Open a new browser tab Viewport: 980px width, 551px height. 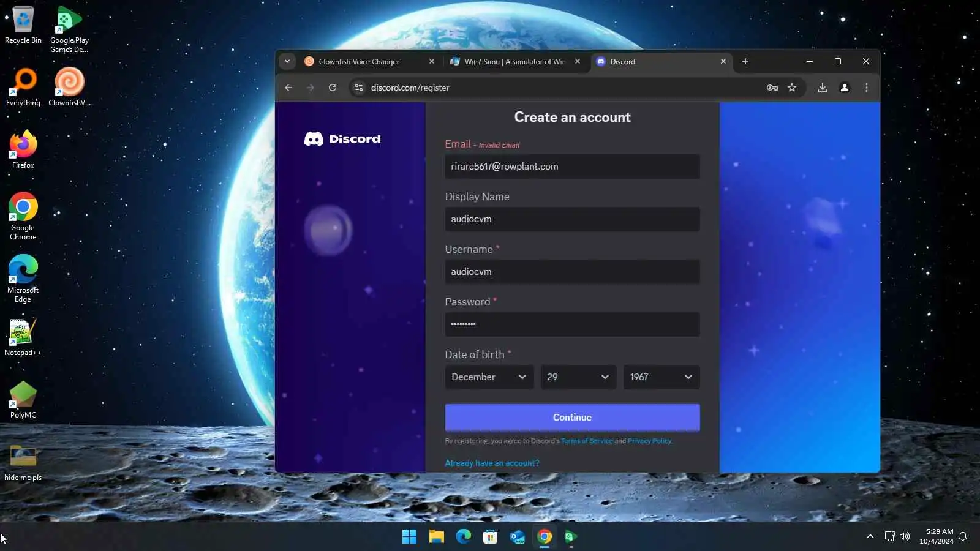pos(745,61)
